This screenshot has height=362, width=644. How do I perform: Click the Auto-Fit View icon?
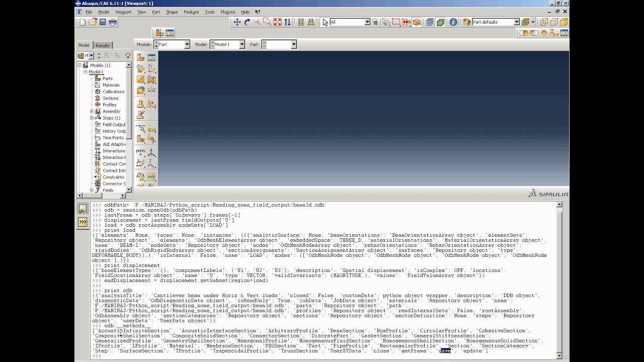(x=277, y=22)
